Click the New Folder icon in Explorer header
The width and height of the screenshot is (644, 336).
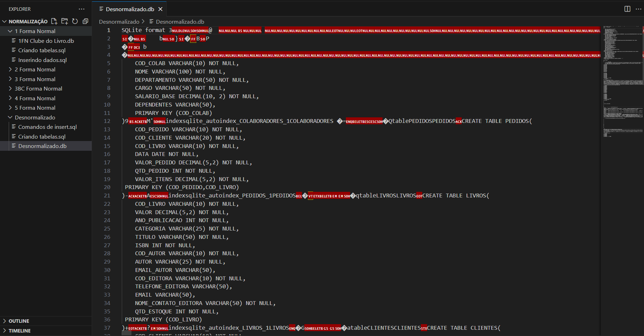pyautogui.click(x=65, y=21)
